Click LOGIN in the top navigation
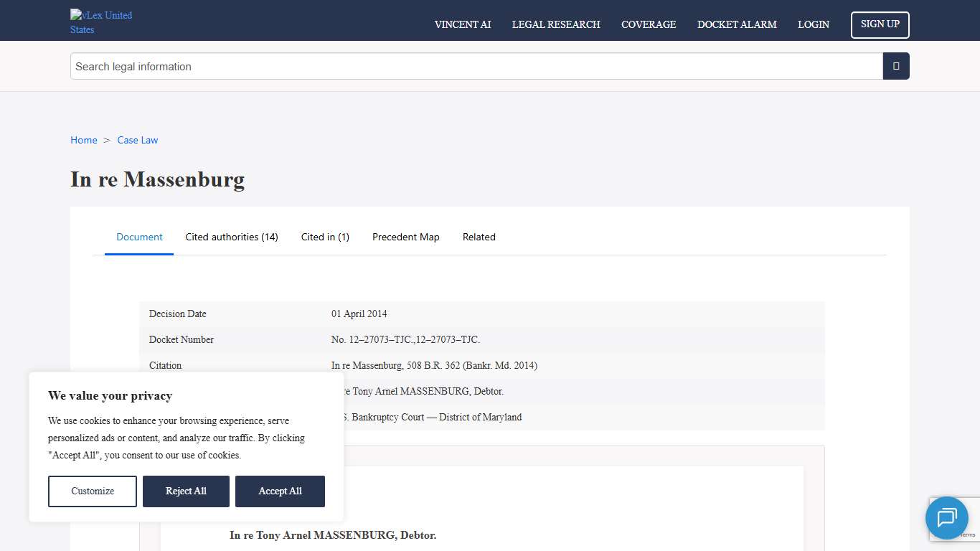 813,24
